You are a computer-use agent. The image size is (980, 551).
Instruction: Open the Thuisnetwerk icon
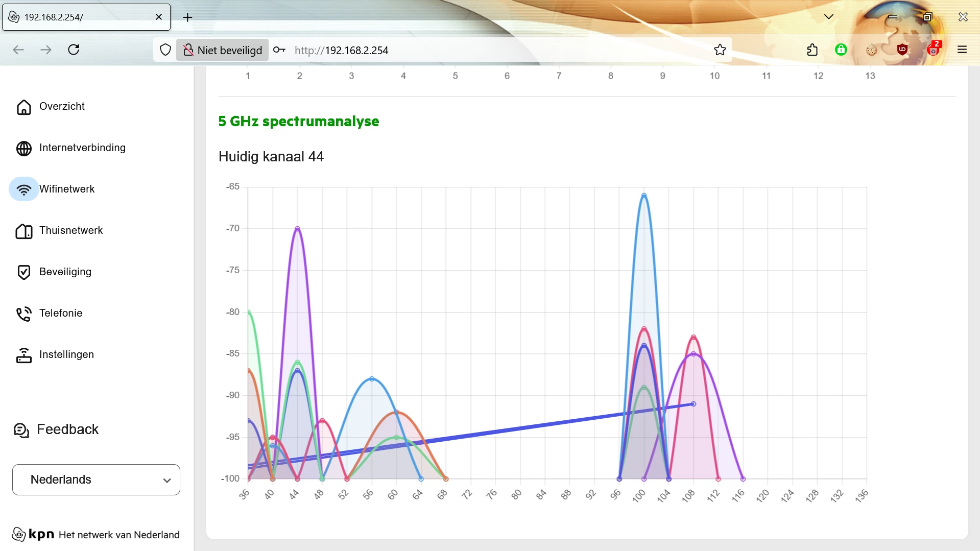(x=24, y=231)
